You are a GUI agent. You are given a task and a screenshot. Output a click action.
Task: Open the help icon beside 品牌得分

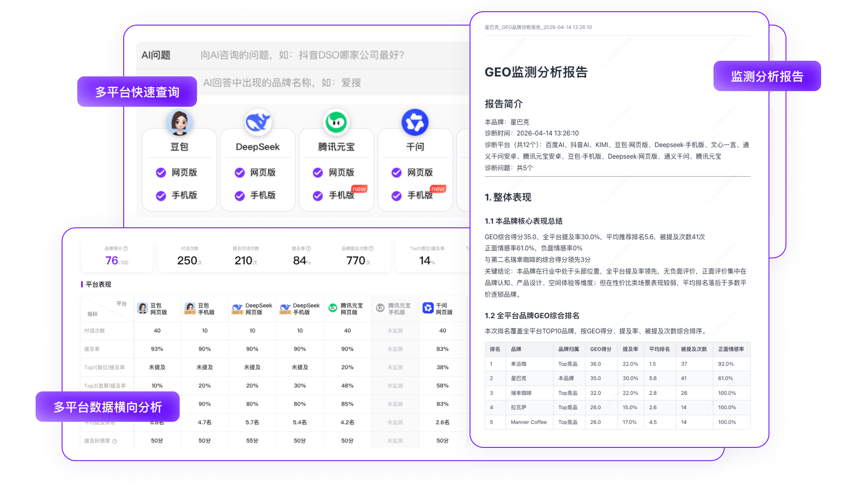point(126,249)
